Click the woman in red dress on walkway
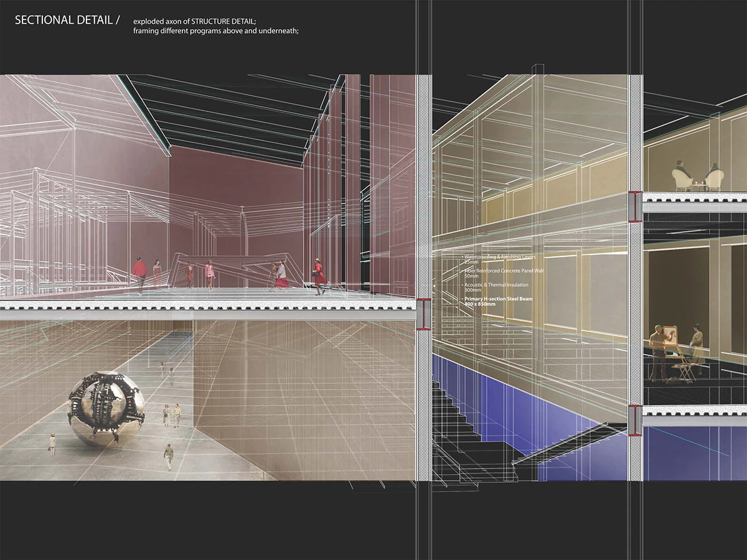 [x=319, y=276]
